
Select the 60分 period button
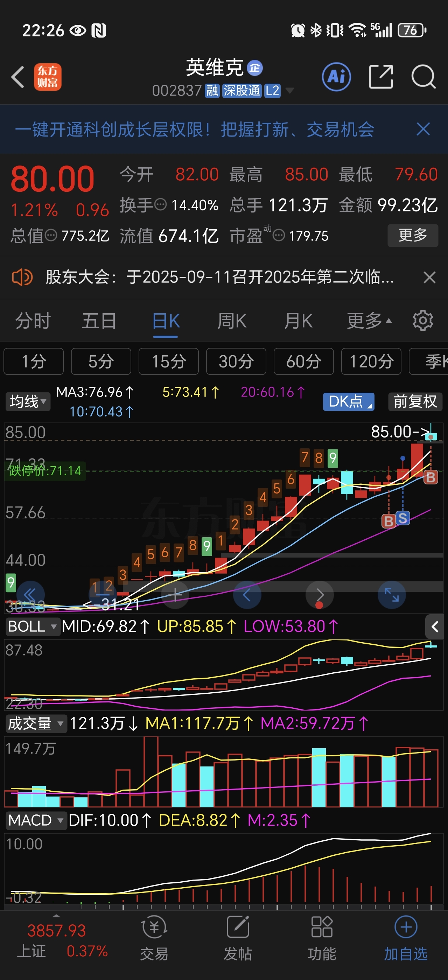coord(304,362)
